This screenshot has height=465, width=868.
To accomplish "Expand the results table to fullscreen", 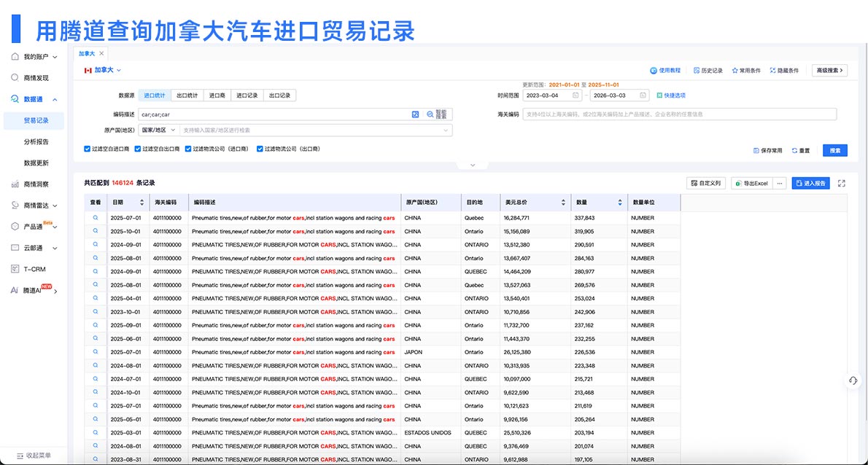I will [840, 183].
